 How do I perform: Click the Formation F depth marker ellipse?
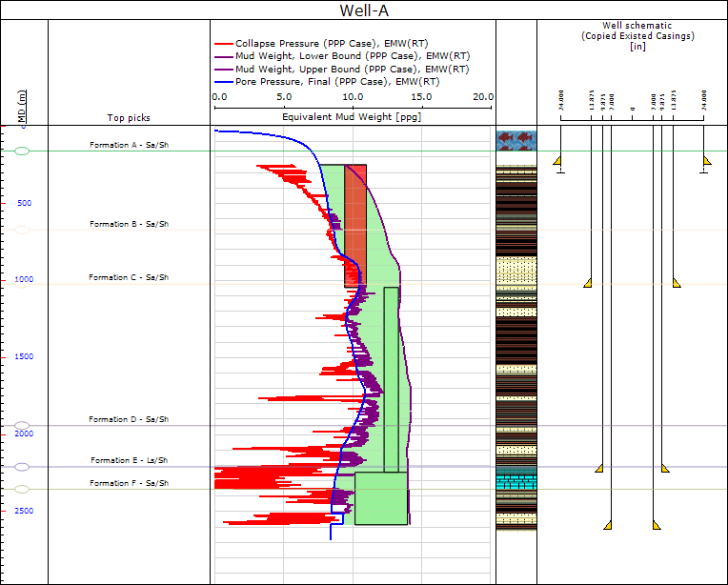pyautogui.click(x=23, y=489)
